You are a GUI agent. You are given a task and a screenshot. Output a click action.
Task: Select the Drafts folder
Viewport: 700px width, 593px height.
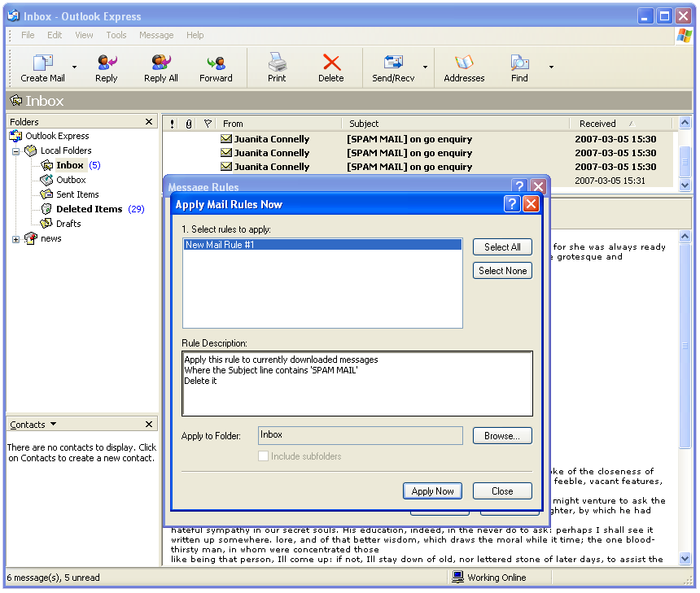click(x=68, y=224)
